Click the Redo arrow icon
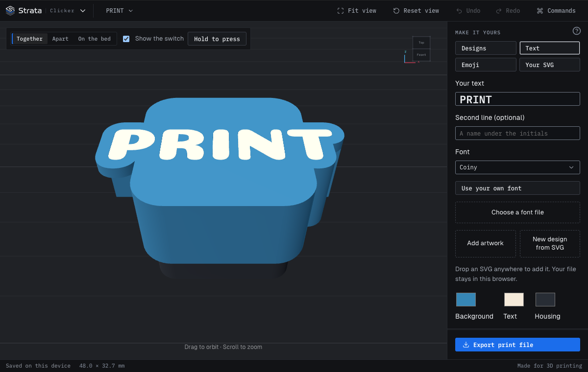This screenshot has height=372, width=588. pyautogui.click(x=499, y=11)
